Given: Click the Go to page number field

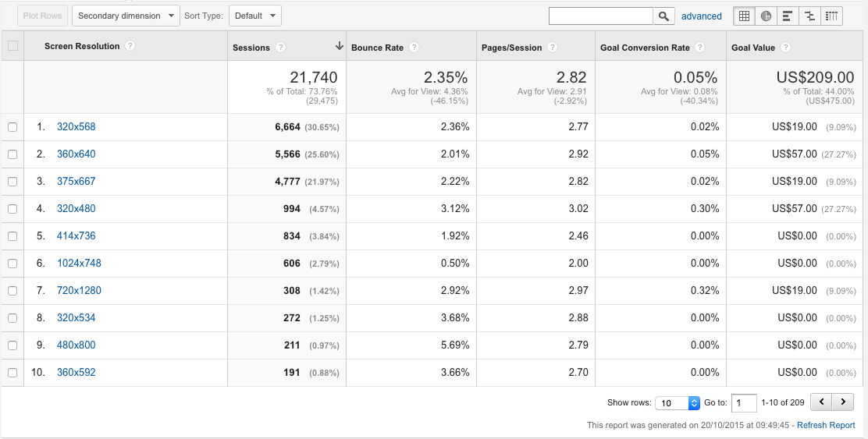Looking at the screenshot, I should click(x=744, y=403).
